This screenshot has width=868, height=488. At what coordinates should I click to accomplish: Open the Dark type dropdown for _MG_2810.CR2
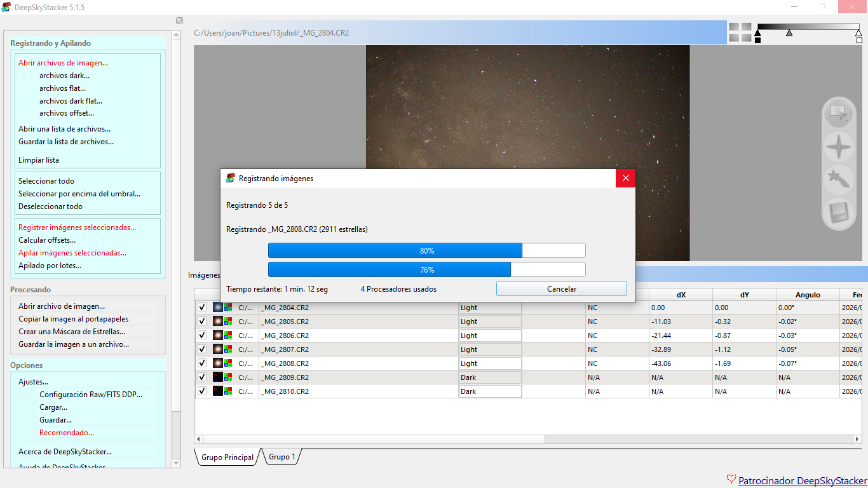pyautogui.click(x=490, y=391)
